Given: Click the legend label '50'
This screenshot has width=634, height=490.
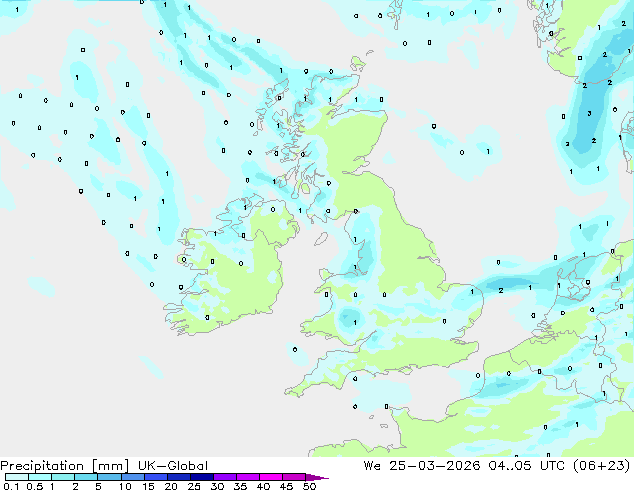Looking at the screenshot, I should click(310, 486).
